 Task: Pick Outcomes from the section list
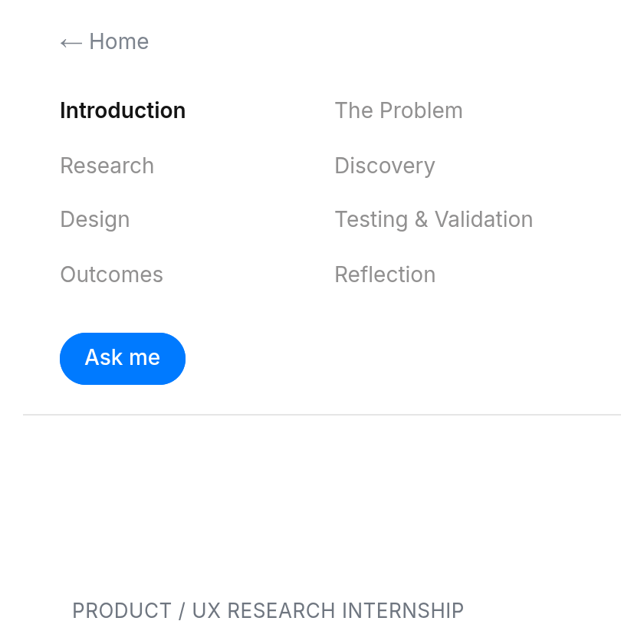pyautogui.click(x=112, y=274)
